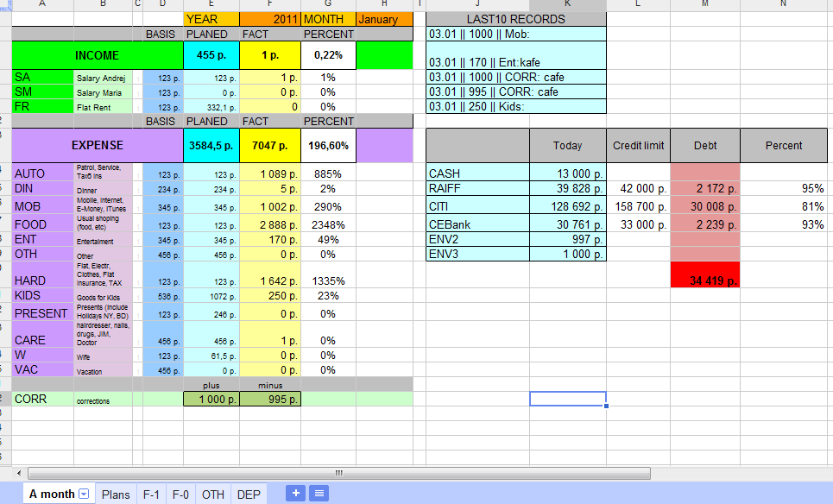Select column E header
The width and height of the screenshot is (833, 504).
(211, 4)
